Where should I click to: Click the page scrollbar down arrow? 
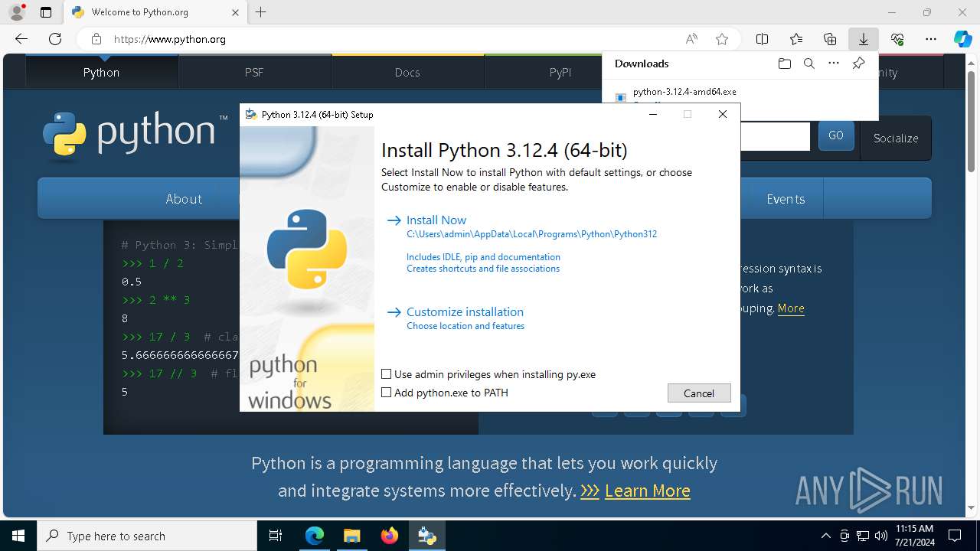click(x=972, y=507)
